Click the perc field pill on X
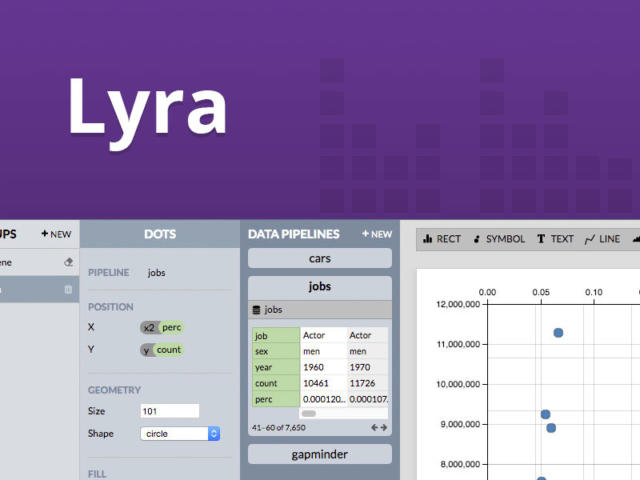Screen dimensions: 640x480 coord(171,327)
